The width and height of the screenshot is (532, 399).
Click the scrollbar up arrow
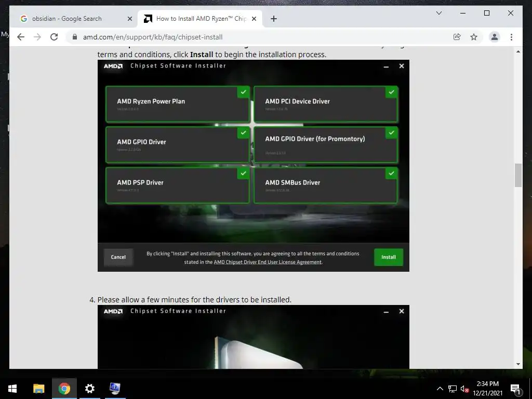(518, 51)
